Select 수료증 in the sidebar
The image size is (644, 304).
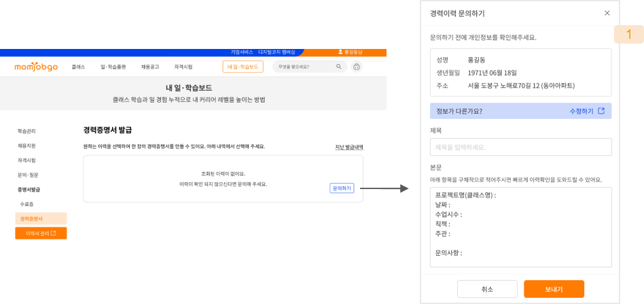(27, 204)
